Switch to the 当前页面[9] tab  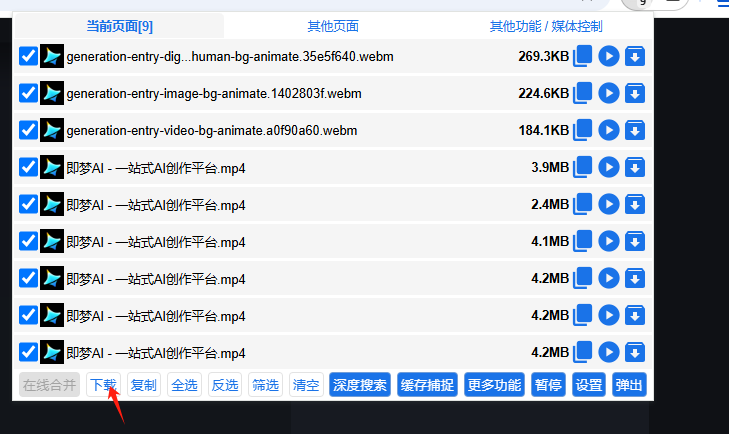point(119,26)
